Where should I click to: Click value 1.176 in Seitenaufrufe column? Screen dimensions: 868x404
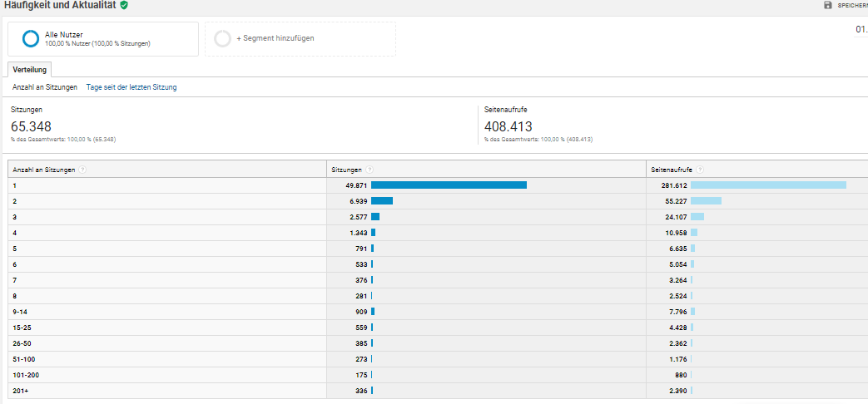pos(678,359)
